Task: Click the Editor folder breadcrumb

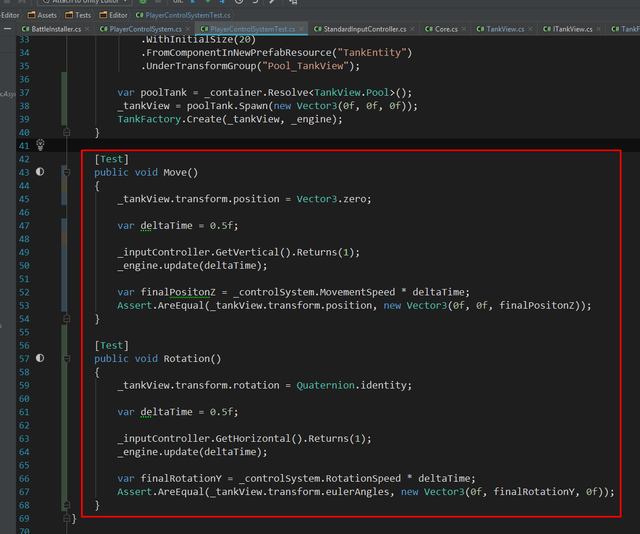Action: click(x=114, y=15)
